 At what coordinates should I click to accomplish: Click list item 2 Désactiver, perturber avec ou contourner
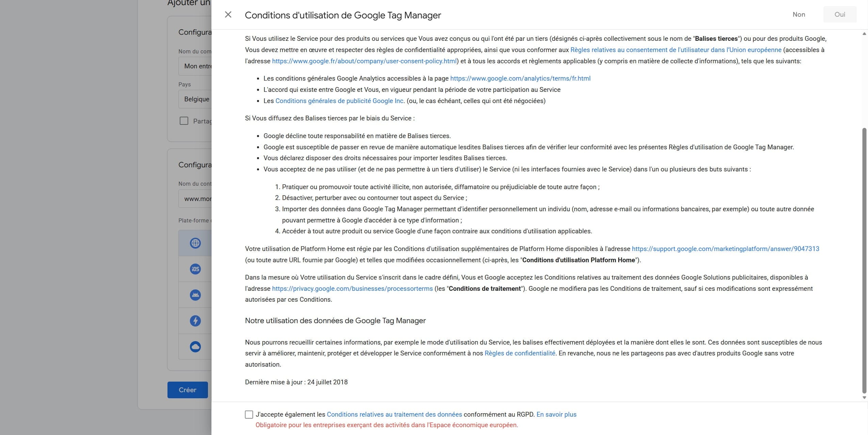pos(374,198)
